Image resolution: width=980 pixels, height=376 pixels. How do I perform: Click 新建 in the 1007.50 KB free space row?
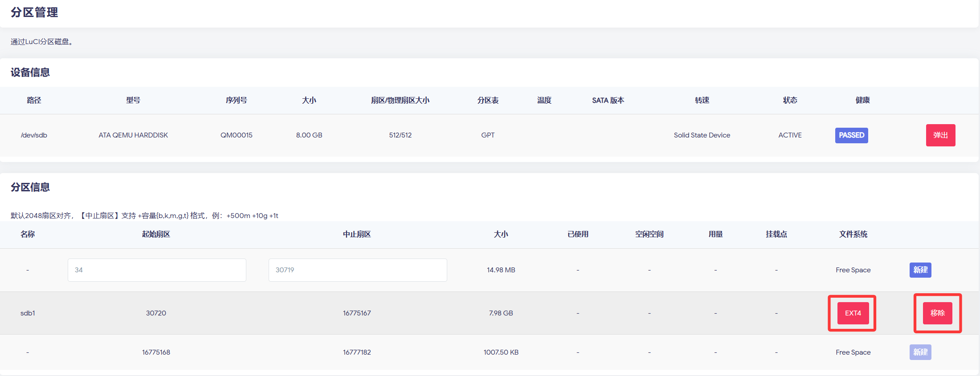pyautogui.click(x=920, y=352)
